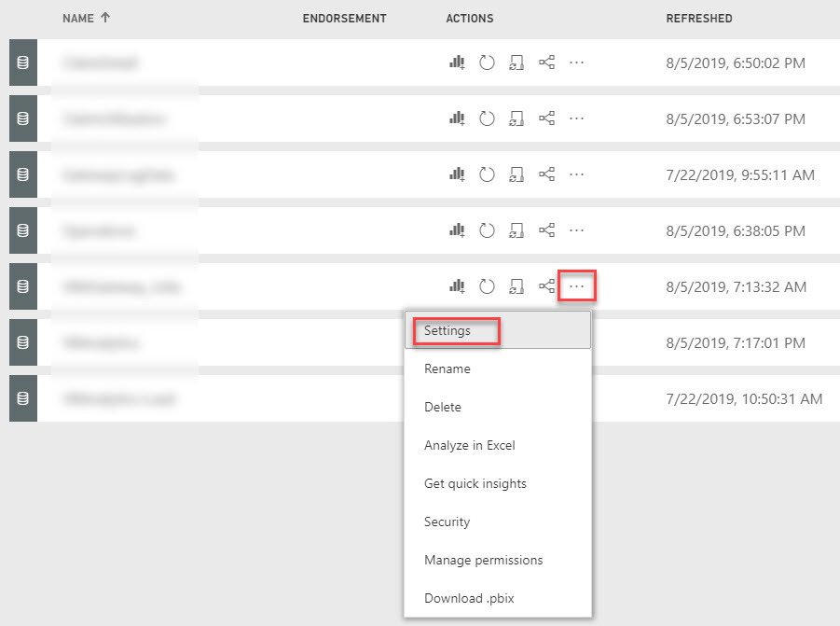Refresh now the dataset refreshed 6:38:05 PM
The image size is (840, 626).
coord(487,230)
